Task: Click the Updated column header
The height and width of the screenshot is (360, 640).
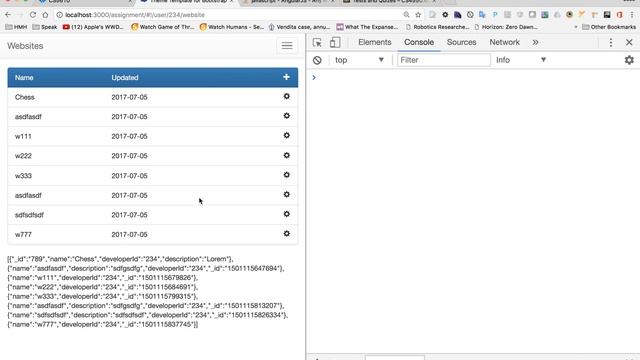Action: point(125,78)
